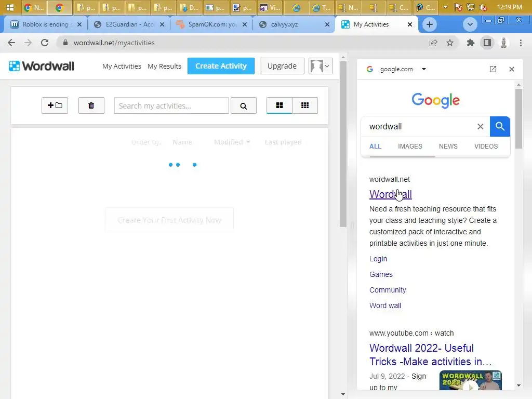Click the Wordwall logo
532x399 pixels.
(41, 66)
